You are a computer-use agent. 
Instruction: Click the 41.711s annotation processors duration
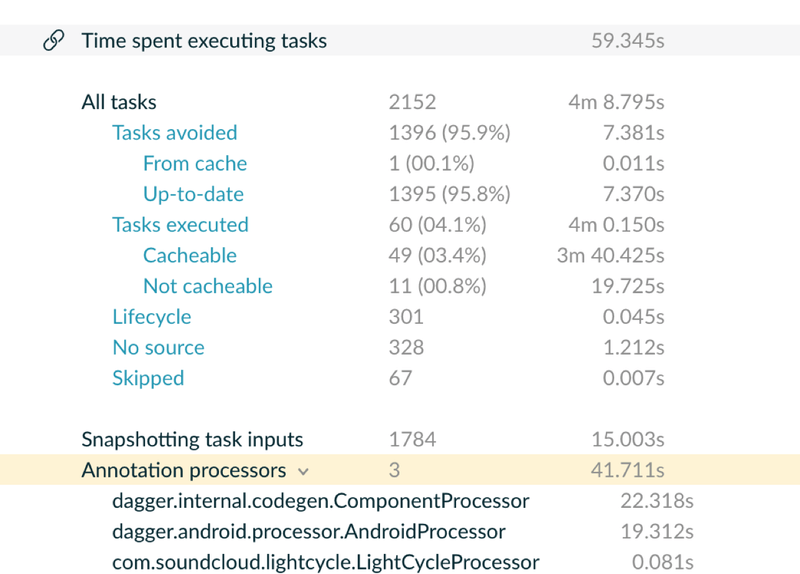click(628, 470)
